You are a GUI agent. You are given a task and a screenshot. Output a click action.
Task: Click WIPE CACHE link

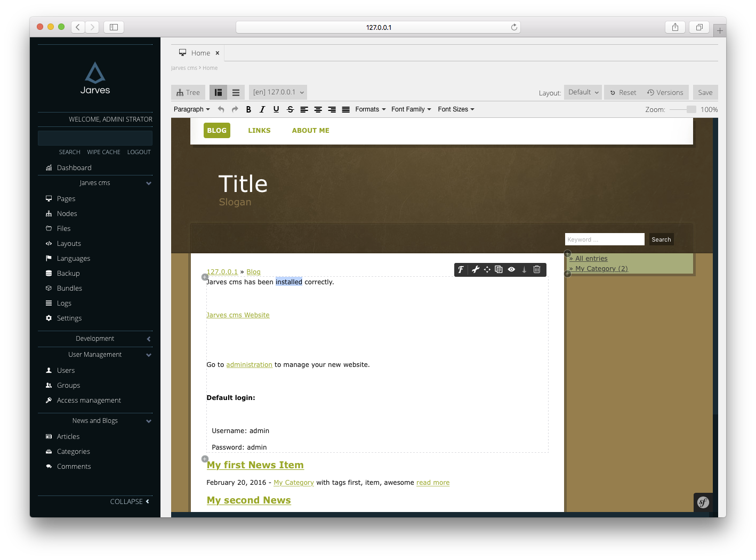pos(103,152)
